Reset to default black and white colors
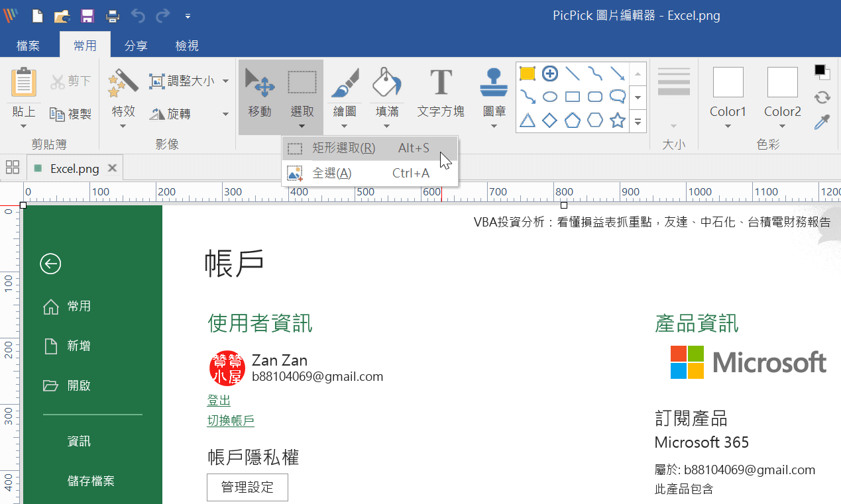Screen dimensions: 841x504 pyautogui.click(x=822, y=72)
